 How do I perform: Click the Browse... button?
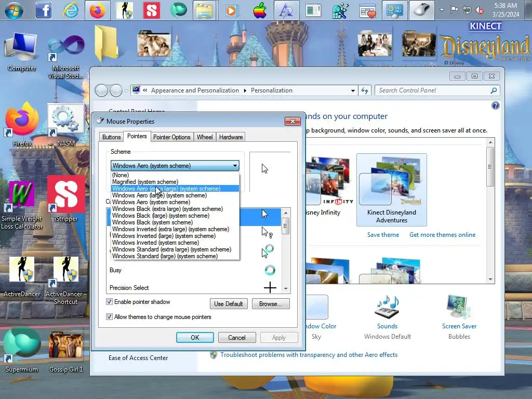[x=270, y=303]
